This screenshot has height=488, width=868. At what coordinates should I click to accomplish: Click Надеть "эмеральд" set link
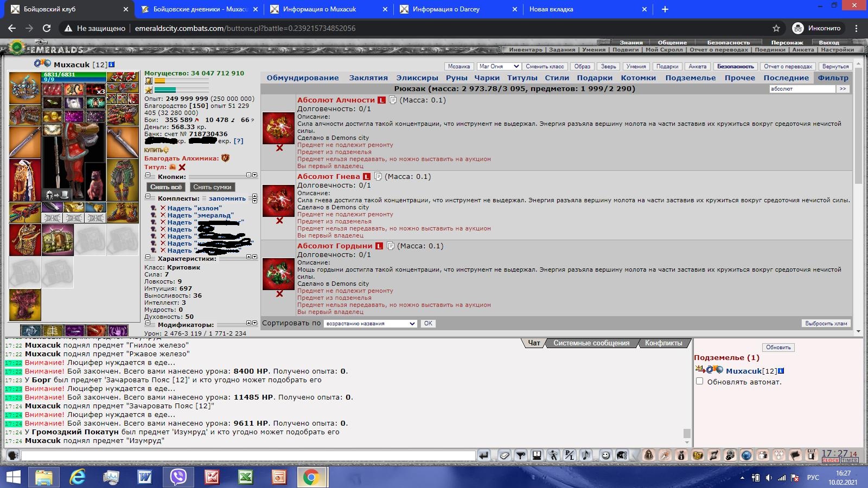(x=201, y=215)
